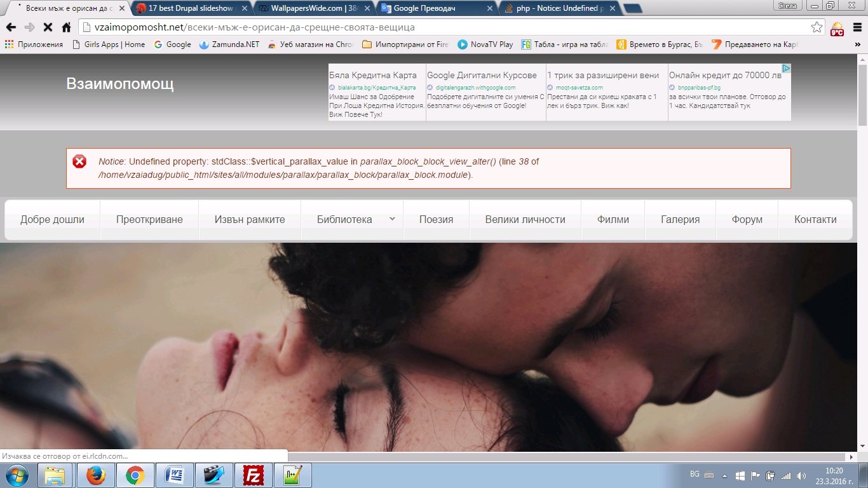Image resolution: width=868 pixels, height=488 pixels.
Task: Open the Girls Apps | Home bookmark
Action: coord(109,44)
